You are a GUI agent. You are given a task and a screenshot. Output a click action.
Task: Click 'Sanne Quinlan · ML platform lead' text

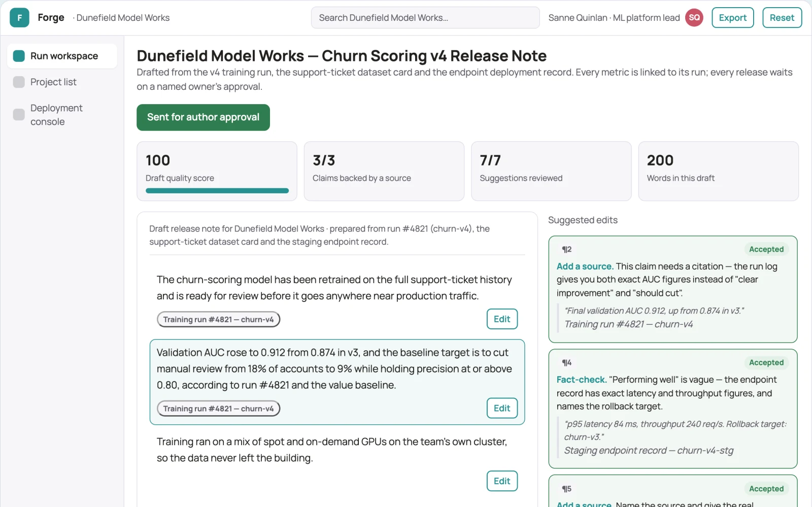[614, 18]
